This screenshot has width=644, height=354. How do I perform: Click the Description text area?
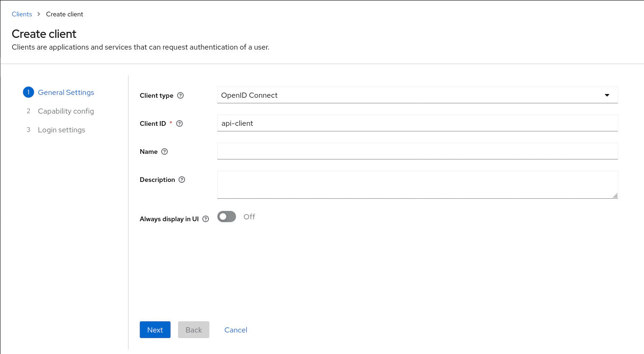coord(417,184)
